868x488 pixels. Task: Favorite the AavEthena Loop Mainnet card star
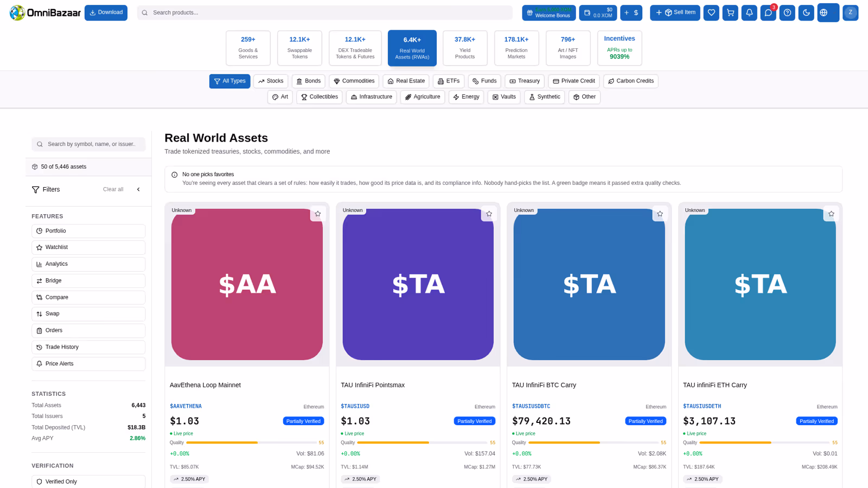(318, 214)
